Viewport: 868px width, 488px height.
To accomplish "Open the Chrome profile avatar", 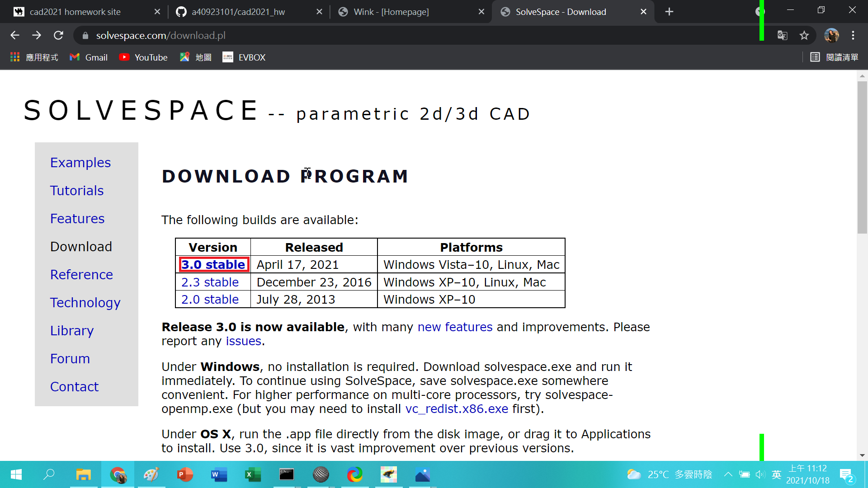I will tap(831, 35).
